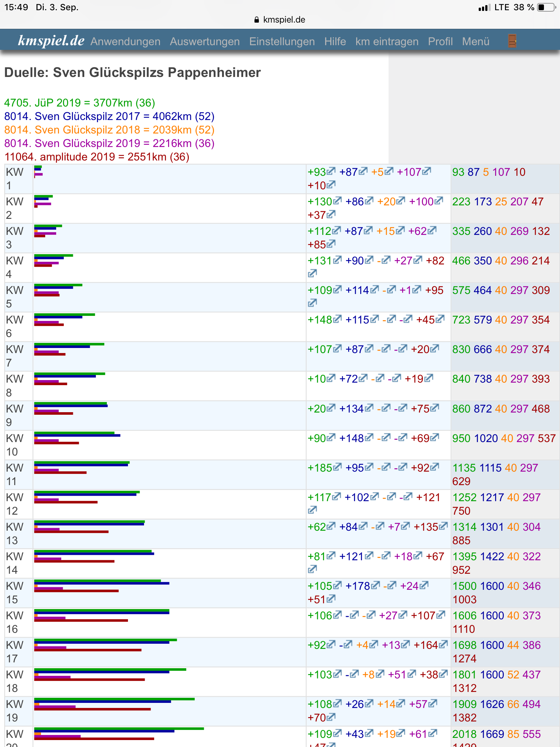The image size is (560, 747).
Task: Open the Hilfe menu
Action: pos(335,42)
